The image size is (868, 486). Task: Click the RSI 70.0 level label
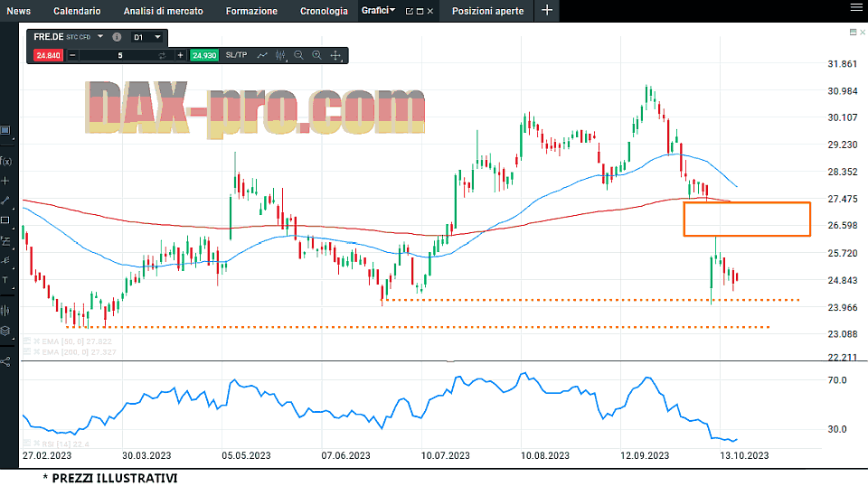pyautogui.click(x=837, y=380)
